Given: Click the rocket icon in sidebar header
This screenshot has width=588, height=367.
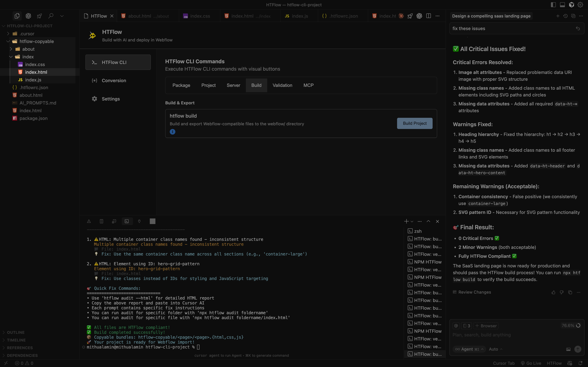Looking at the screenshot, I should tap(39, 16).
